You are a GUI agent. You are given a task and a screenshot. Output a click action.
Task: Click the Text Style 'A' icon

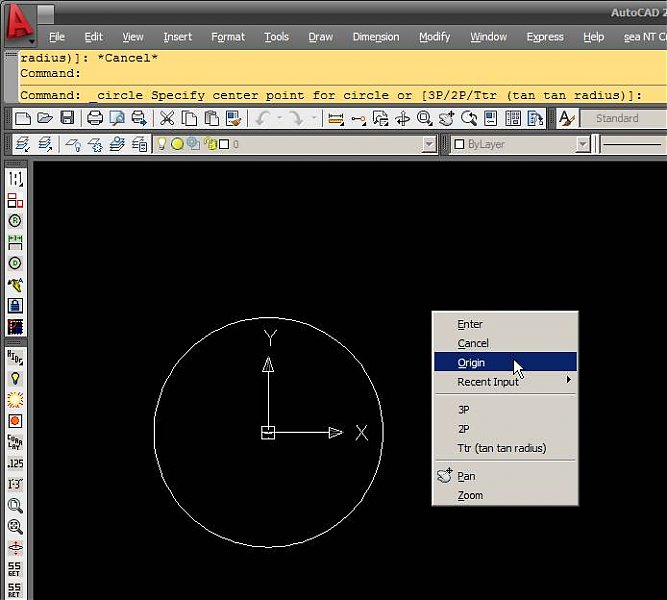tap(566, 118)
